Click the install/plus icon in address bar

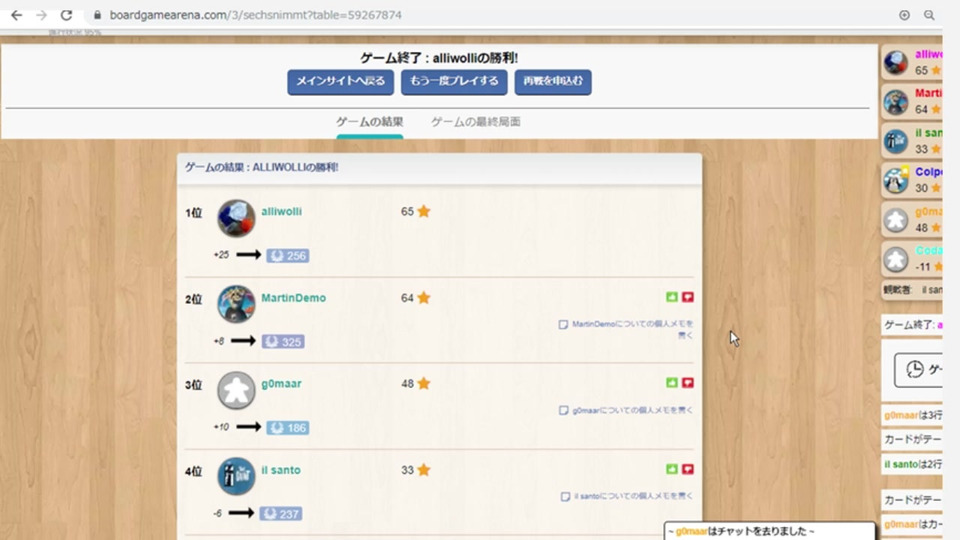904,15
